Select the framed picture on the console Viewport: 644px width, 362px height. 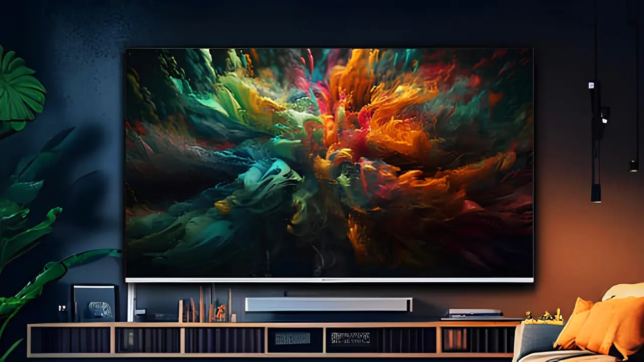coord(95,303)
